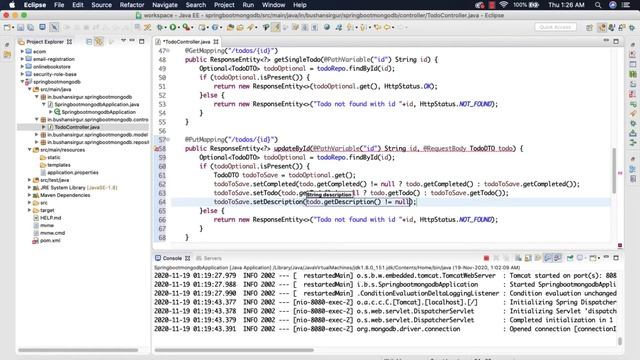The image size is (640, 360).
Task: Open the Refactor menu
Action: 131,5
